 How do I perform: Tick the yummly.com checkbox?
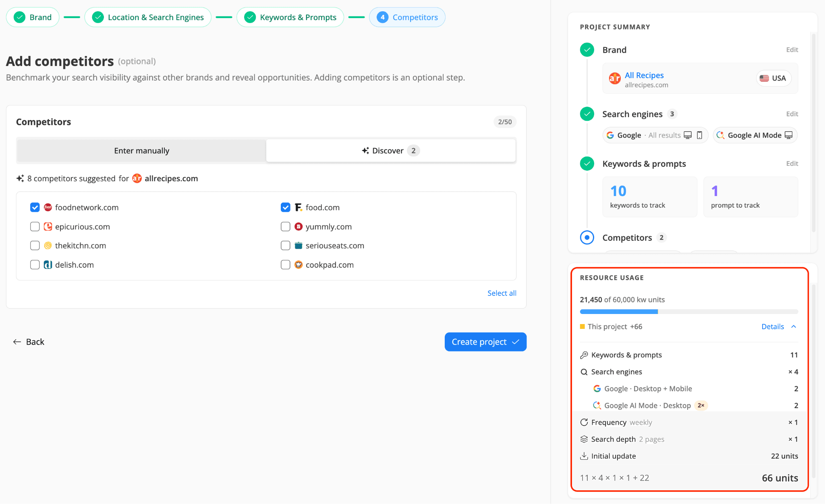(286, 227)
